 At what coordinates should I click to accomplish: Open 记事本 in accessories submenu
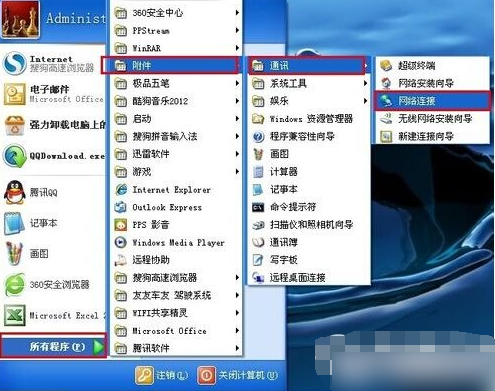coord(309,189)
